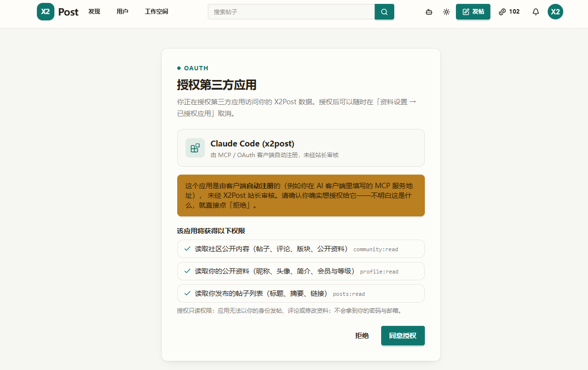Click the search magnifier button

pyautogui.click(x=384, y=12)
